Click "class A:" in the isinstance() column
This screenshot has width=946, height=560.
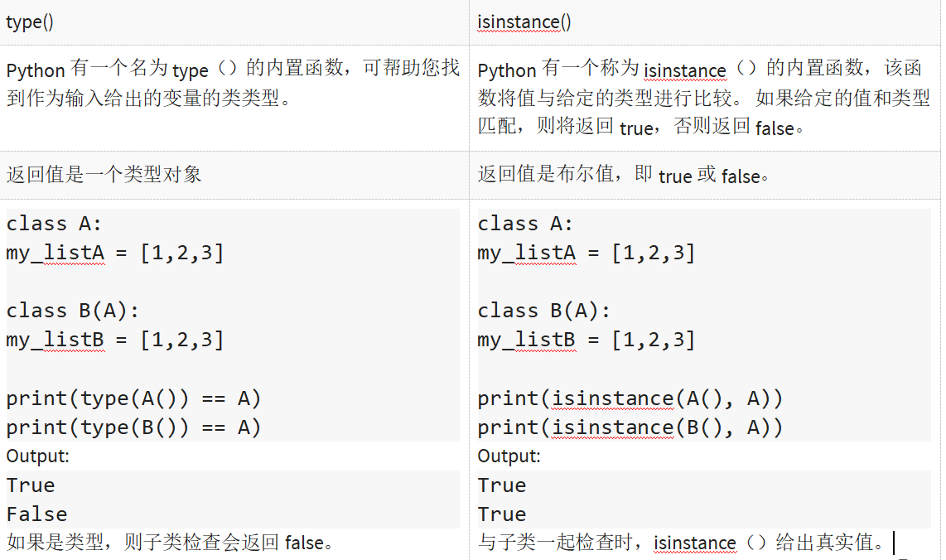coord(525,224)
